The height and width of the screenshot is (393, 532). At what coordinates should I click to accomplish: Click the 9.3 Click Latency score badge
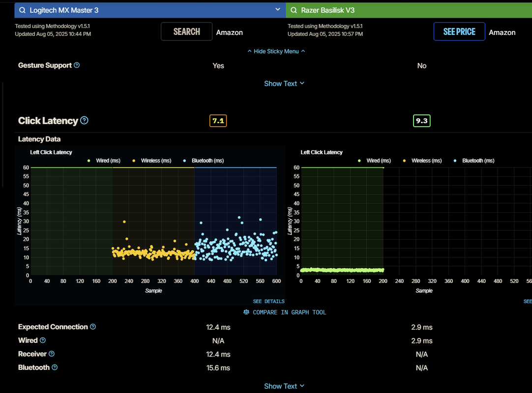[422, 121]
